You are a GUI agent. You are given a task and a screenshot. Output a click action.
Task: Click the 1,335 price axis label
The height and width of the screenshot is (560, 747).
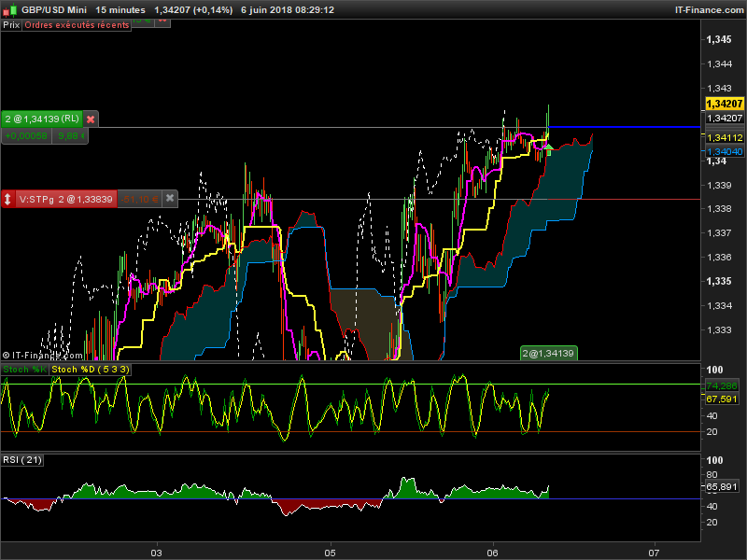(719, 281)
